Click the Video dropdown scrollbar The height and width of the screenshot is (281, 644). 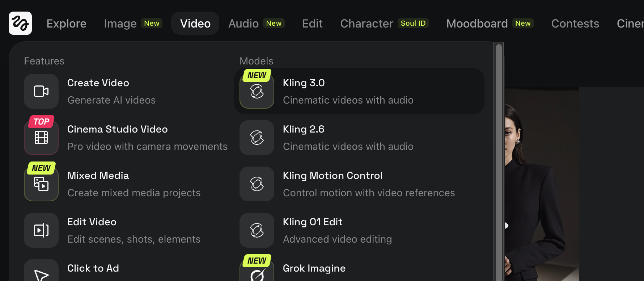(x=499, y=145)
